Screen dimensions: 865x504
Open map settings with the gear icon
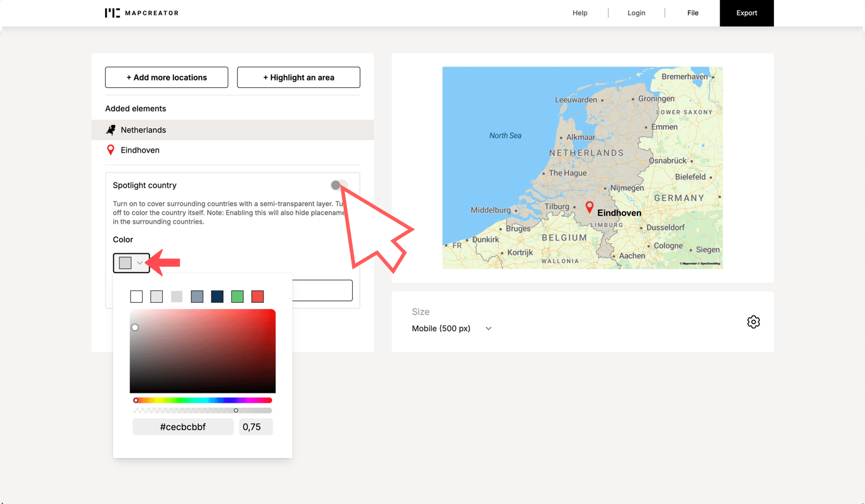(x=753, y=322)
